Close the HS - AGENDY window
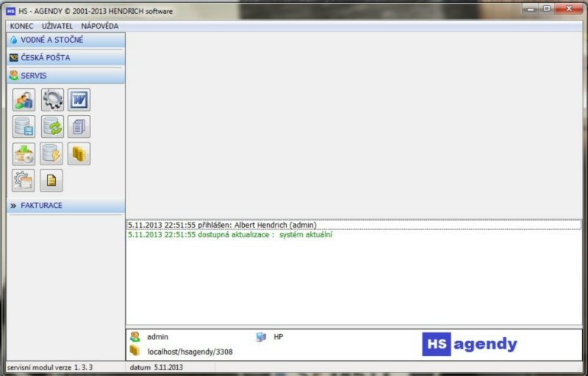This screenshot has width=588, height=376. pyautogui.click(x=569, y=9)
